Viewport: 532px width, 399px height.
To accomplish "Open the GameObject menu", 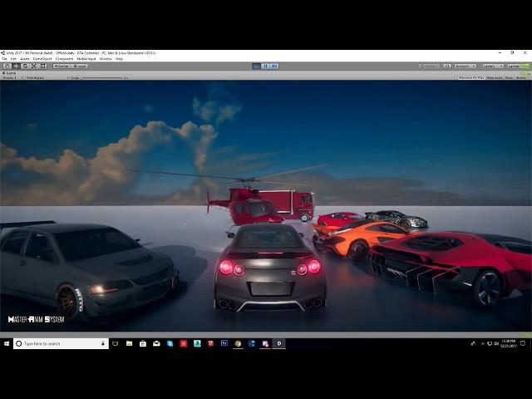I will point(42,59).
